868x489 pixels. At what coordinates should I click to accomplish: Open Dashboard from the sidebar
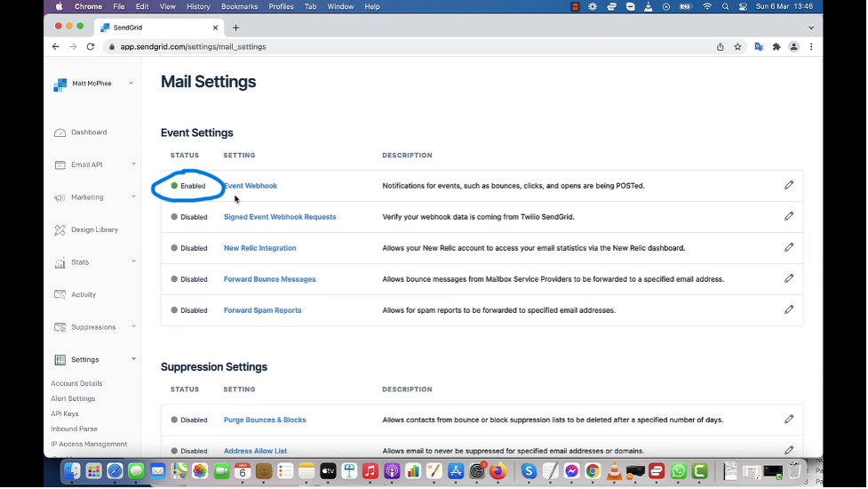[x=89, y=132]
